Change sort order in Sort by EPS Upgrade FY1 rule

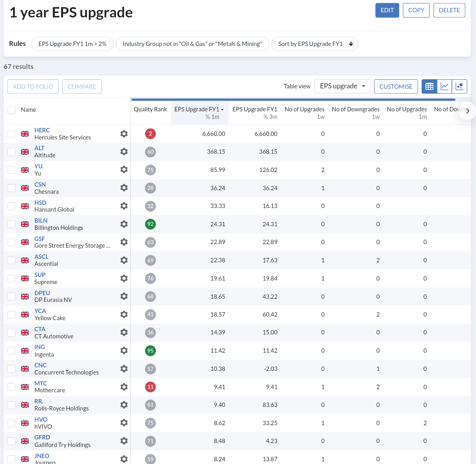click(x=351, y=44)
